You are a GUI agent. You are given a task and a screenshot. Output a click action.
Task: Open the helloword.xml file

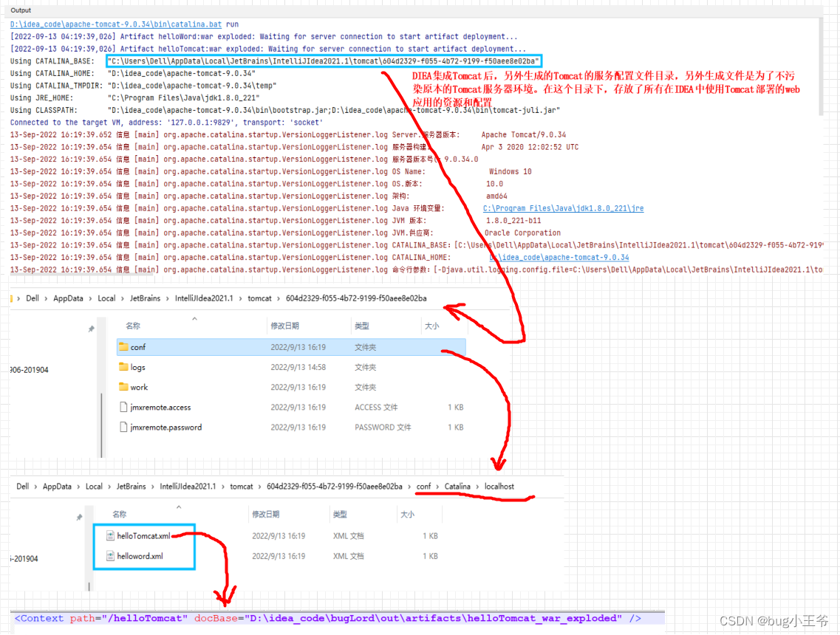tap(142, 555)
